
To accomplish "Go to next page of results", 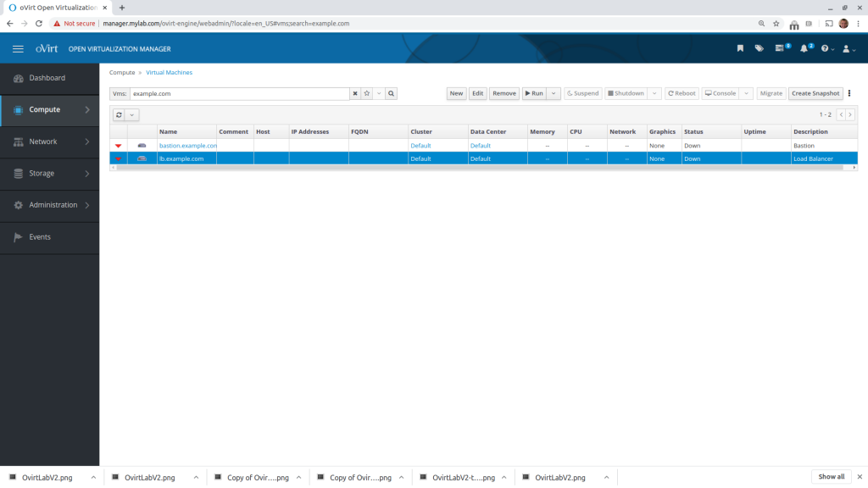I will (x=850, y=114).
